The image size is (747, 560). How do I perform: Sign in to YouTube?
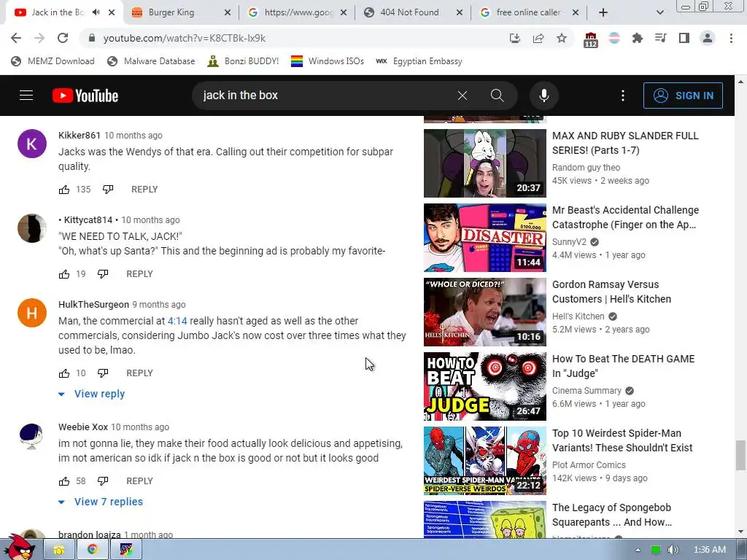[x=683, y=96]
